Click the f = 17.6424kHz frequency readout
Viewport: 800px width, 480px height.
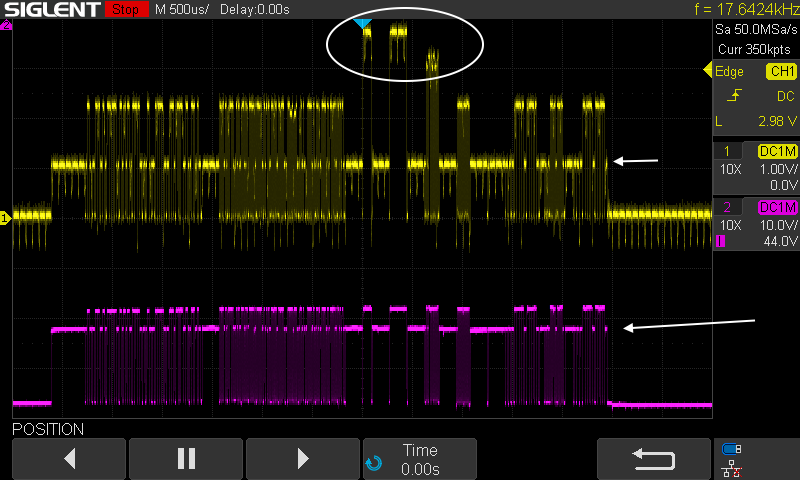747,9
